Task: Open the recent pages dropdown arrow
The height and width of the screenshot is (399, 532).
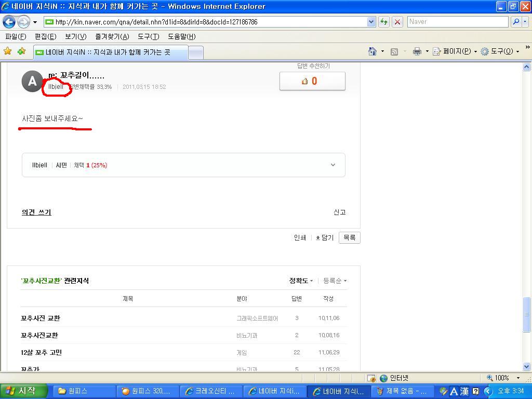Action: tap(35, 22)
